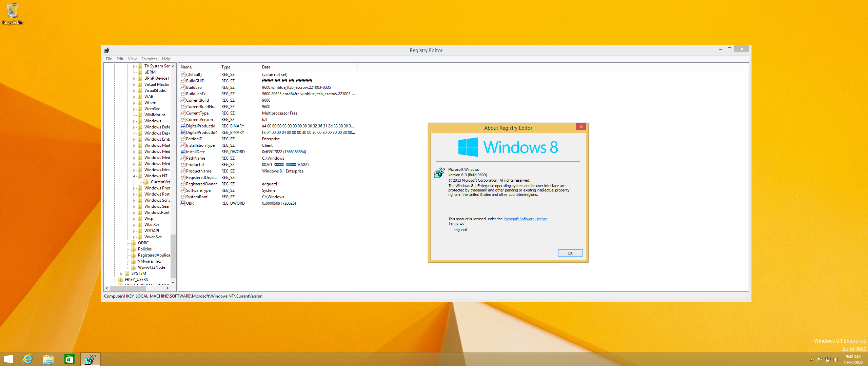Collapse the Windows NT tree node

point(134,176)
